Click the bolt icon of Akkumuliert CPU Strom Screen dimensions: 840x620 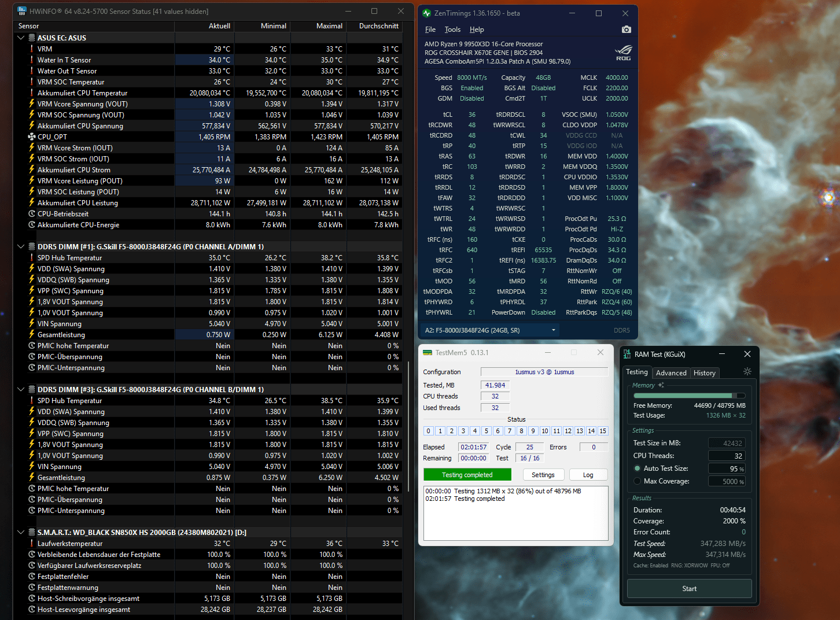tap(32, 170)
